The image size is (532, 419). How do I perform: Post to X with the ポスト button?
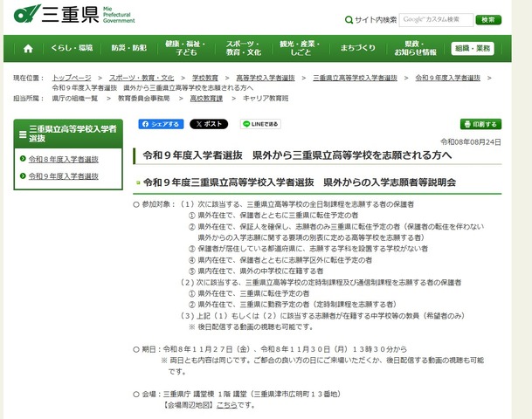click(x=209, y=124)
